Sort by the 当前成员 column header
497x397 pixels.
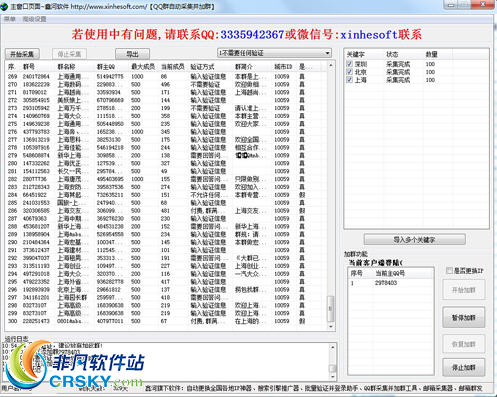point(173,67)
